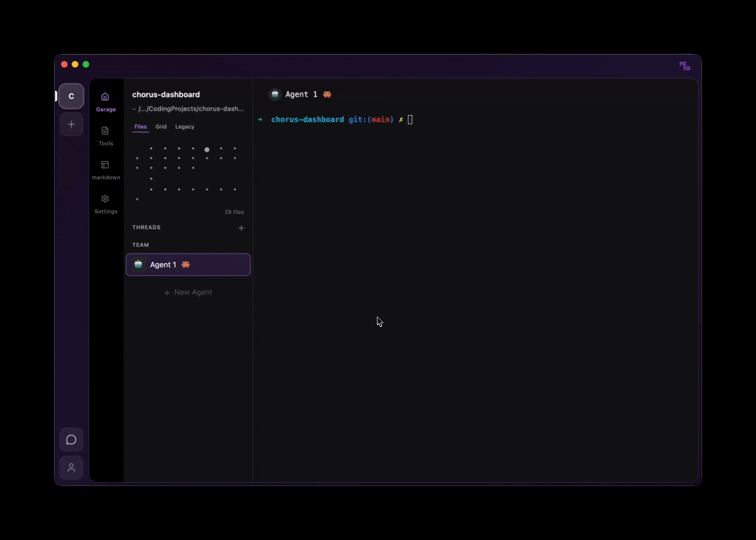The height and width of the screenshot is (540, 756).
Task: Switch to the Legacy tab
Action: point(184,126)
